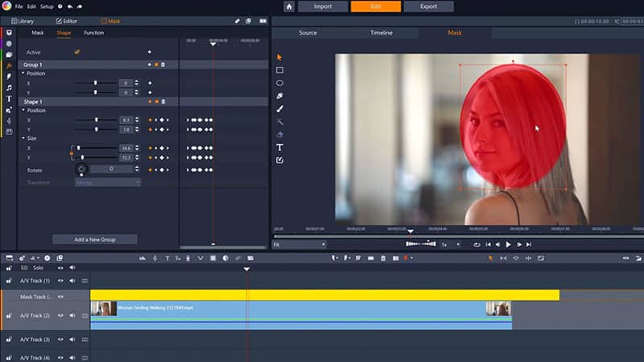Open the Fit zoom dropdown

[299, 245]
